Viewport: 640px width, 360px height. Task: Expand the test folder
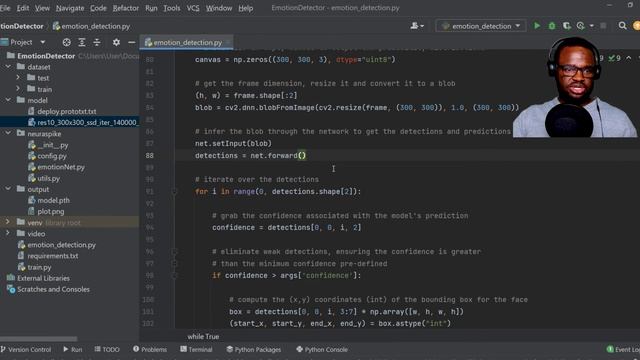(18, 78)
